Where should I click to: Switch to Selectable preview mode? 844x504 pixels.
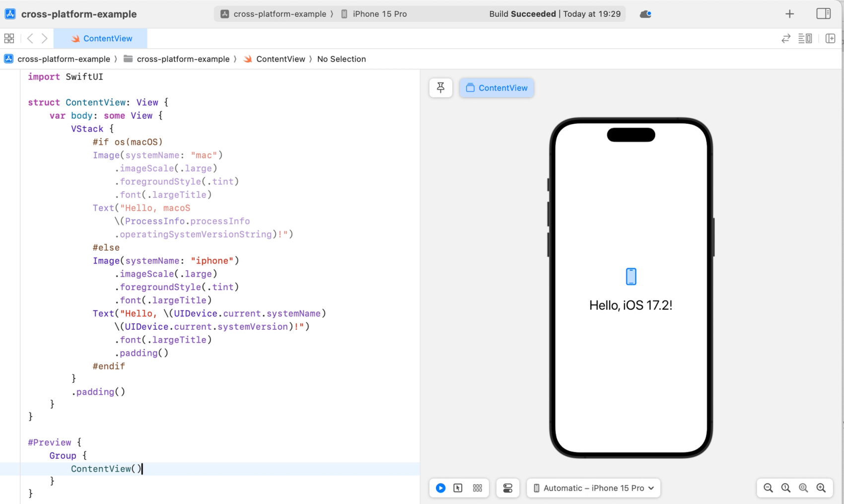pos(458,488)
